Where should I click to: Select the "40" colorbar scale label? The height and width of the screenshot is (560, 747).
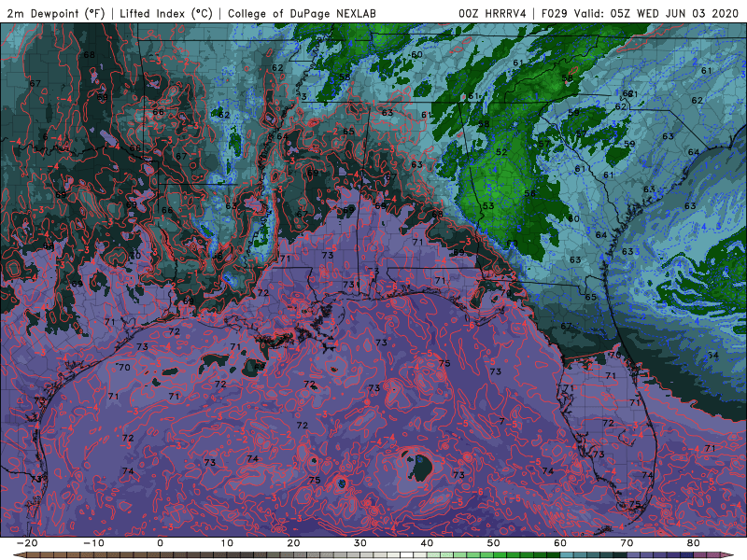427,543
